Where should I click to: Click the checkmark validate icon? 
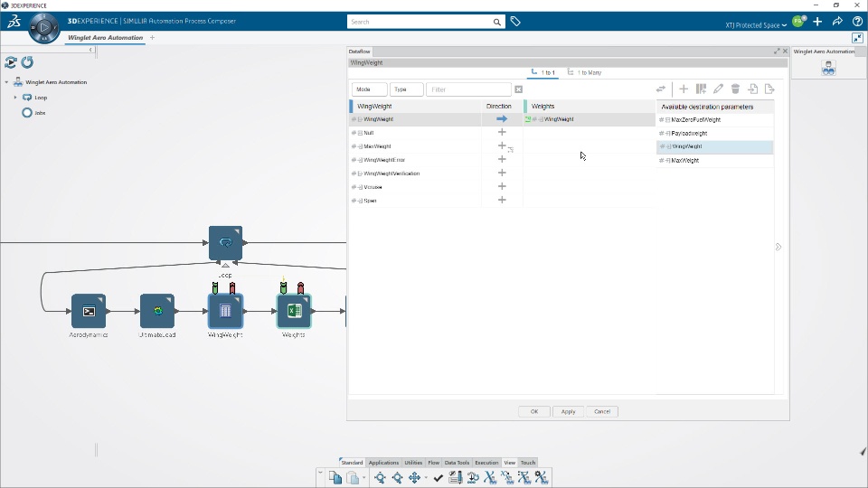pos(438,477)
